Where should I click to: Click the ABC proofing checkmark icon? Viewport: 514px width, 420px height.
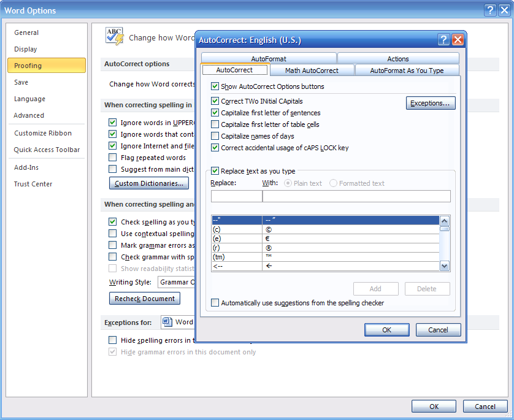tap(115, 36)
